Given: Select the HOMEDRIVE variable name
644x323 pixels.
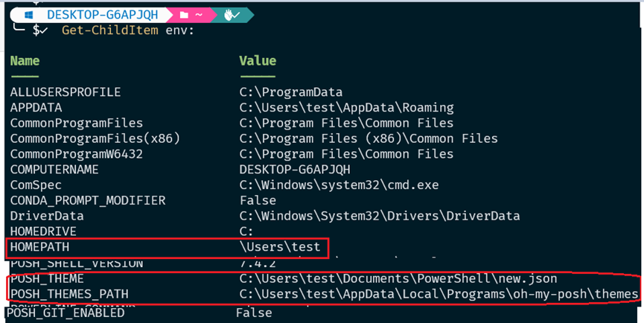Looking at the screenshot, I should [x=43, y=231].
